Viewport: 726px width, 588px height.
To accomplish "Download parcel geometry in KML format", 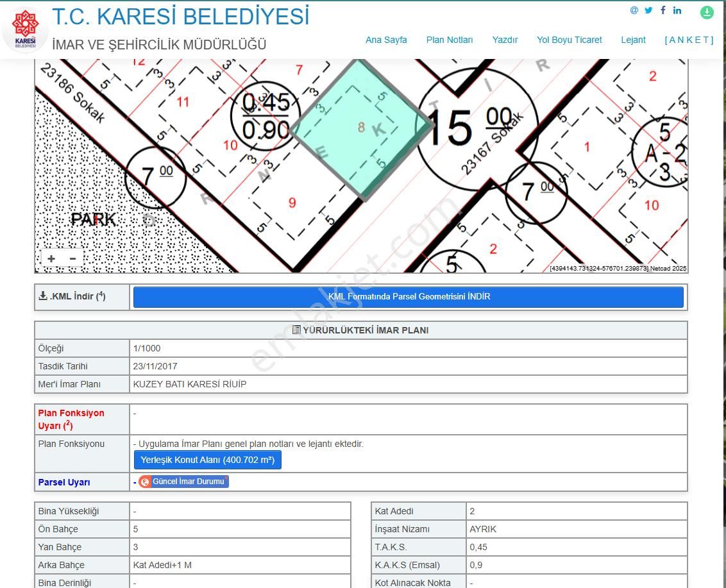I will pos(408,296).
